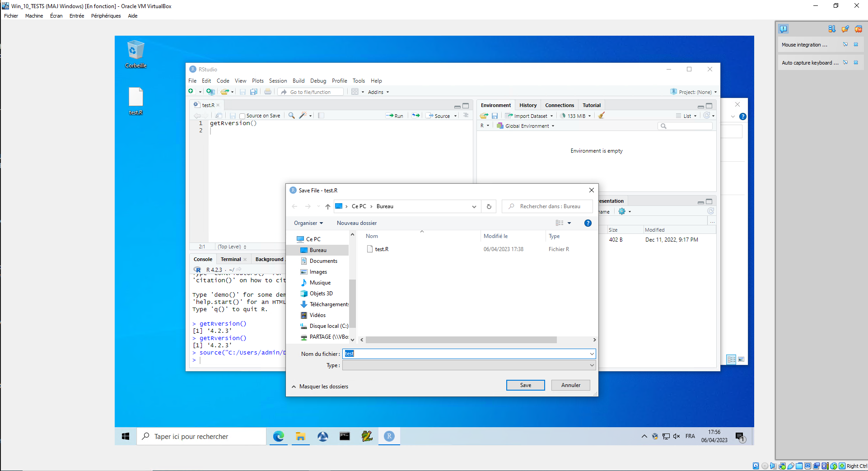The image size is (868, 471).
Task: Run the selected code in test.R
Action: (394, 116)
